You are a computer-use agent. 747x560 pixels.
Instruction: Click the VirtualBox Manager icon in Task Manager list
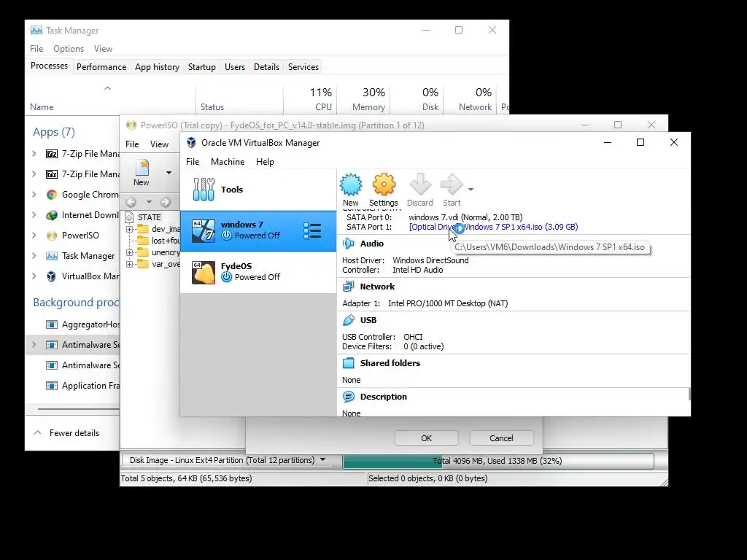tap(52, 276)
